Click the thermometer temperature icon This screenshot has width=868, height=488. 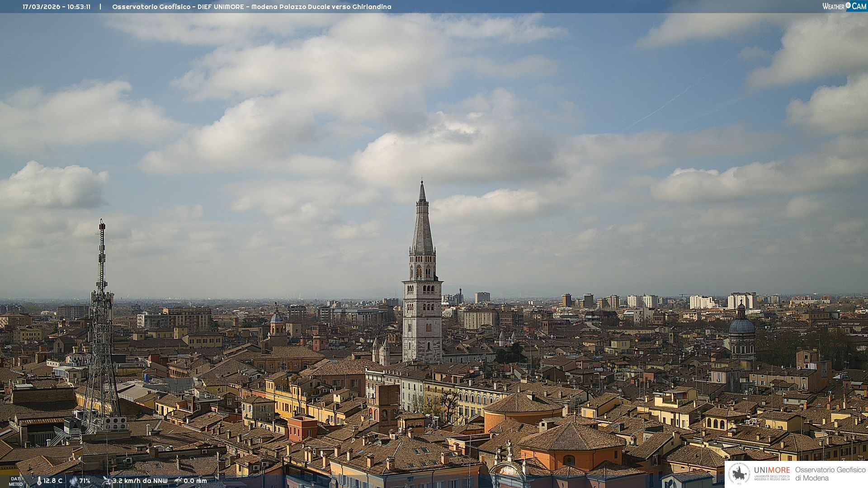tap(39, 481)
